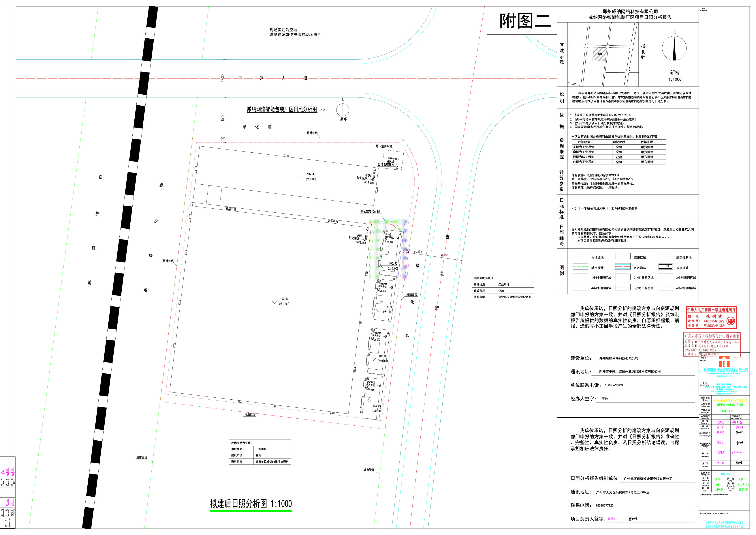Click the 6小时日照区域 magenta legend swatch

pos(665,288)
